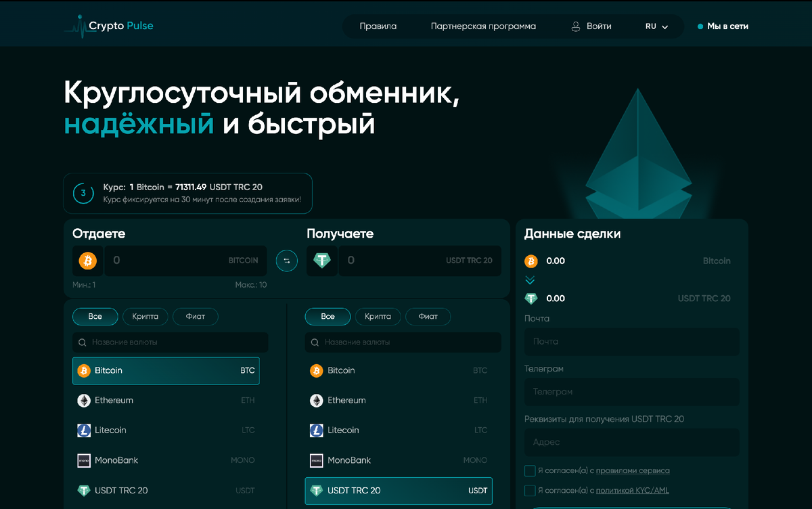Click the Tether icon in Получаете field
This screenshot has height=509, width=812.
[321, 261]
